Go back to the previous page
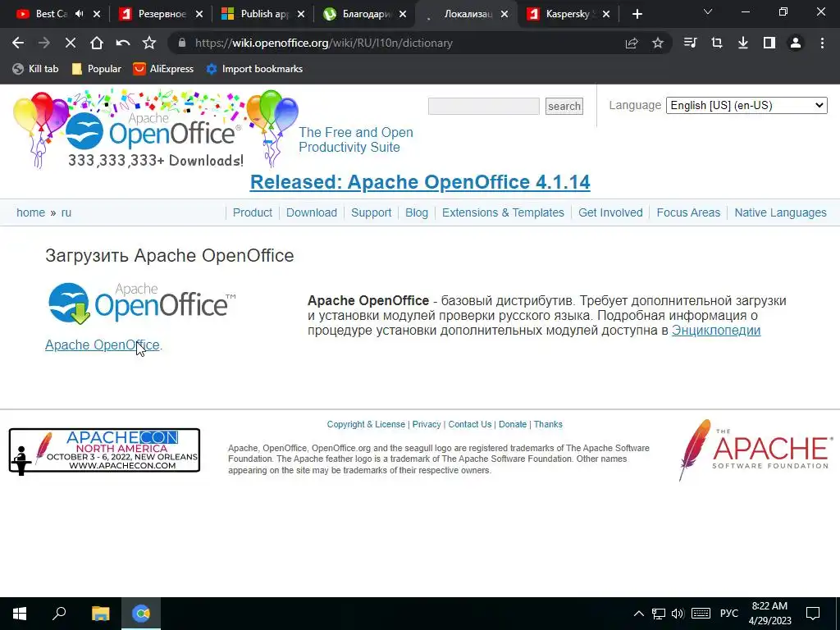This screenshot has height=630, width=840. click(18, 43)
